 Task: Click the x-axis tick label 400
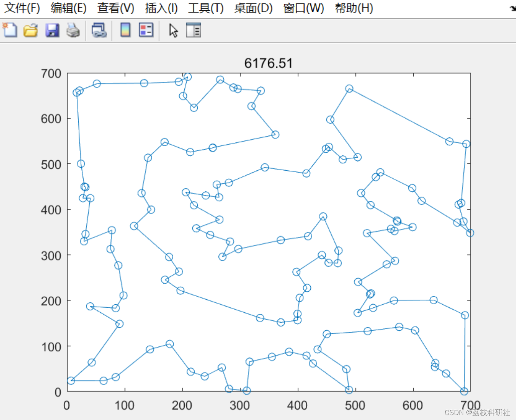[x=297, y=405]
